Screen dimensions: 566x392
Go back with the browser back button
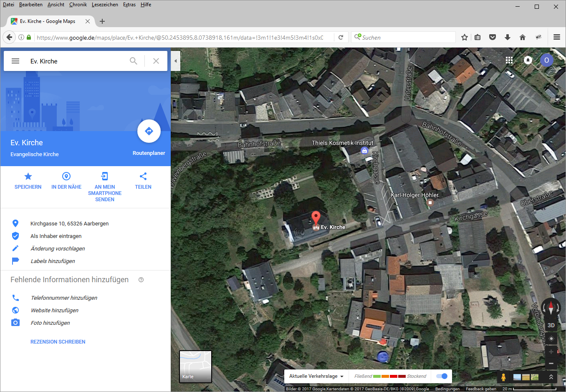pyautogui.click(x=9, y=37)
